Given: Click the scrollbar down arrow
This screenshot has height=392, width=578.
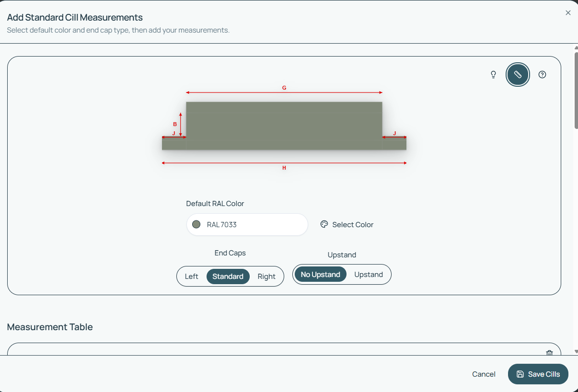Looking at the screenshot, I should (x=576, y=351).
